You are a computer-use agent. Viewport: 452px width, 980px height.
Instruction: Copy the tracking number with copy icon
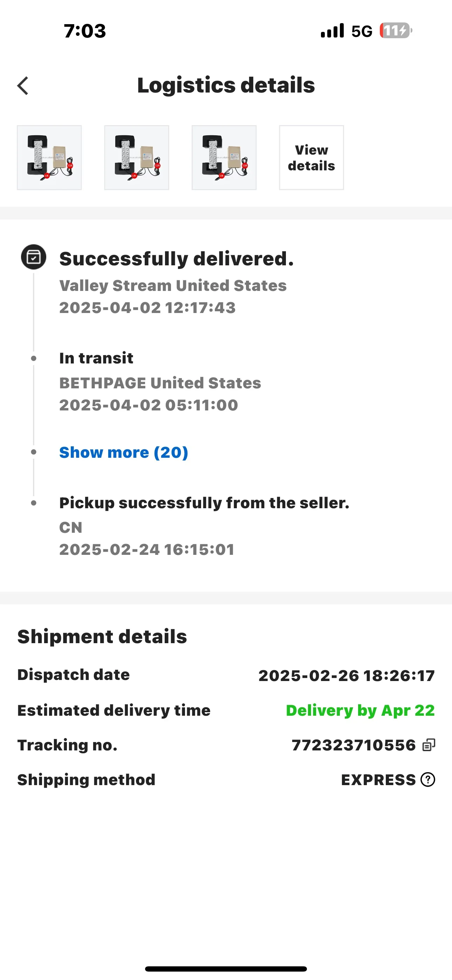(429, 745)
